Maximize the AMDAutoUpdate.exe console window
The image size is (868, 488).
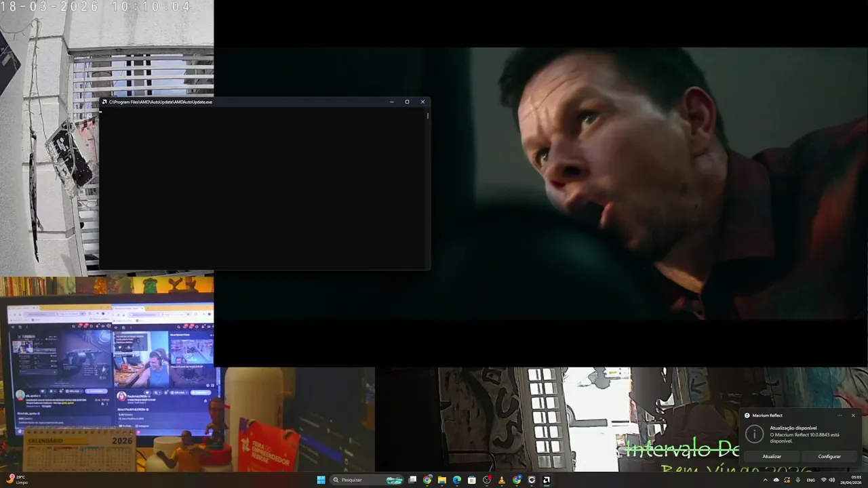(407, 102)
